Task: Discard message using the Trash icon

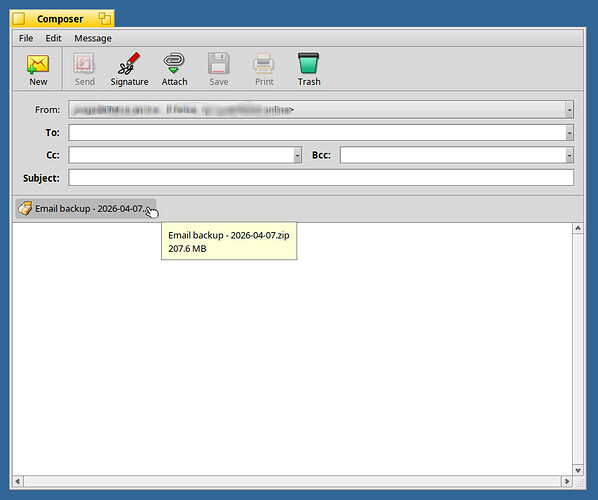Action: tap(309, 69)
